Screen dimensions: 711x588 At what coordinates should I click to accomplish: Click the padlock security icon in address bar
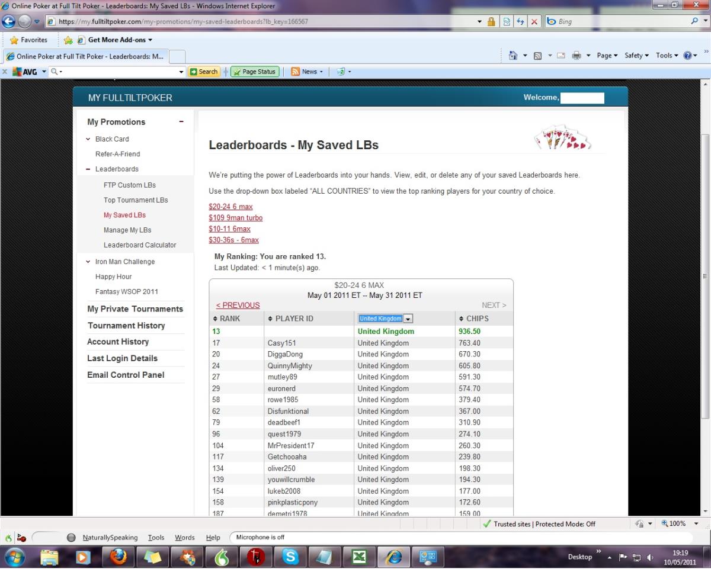[x=491, y=21]
